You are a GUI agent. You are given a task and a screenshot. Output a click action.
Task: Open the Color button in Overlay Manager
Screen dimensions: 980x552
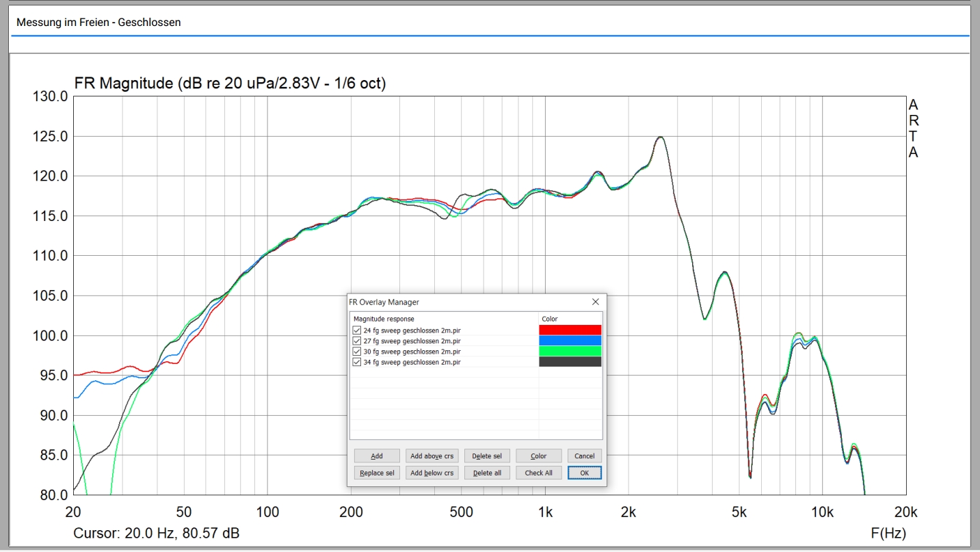click(538, 456)
